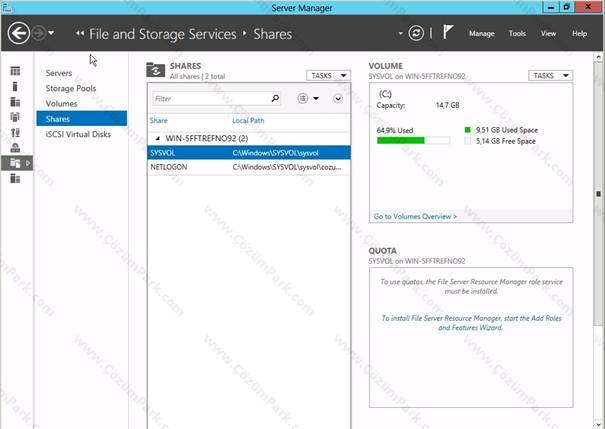Click the 14,7 GB capacity value
605x429 pixels.
point(448,105)
